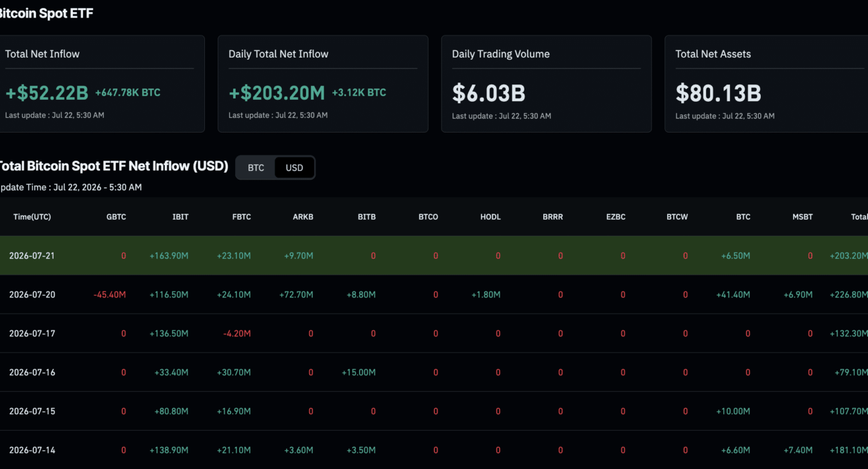Click the ARKB column header
Screen dimensions: 868x469
coord(303,217)
